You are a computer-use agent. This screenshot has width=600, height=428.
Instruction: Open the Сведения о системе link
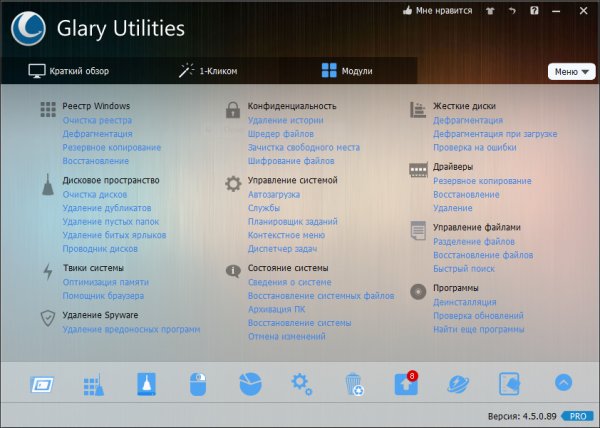[x=289, y=282]
